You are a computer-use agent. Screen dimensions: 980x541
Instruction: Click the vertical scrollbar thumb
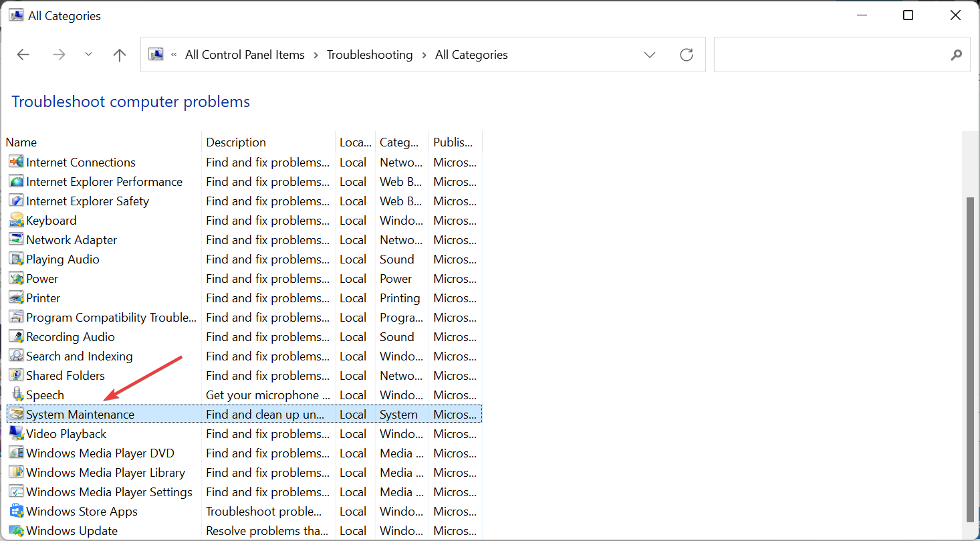[x=971, y=360]
